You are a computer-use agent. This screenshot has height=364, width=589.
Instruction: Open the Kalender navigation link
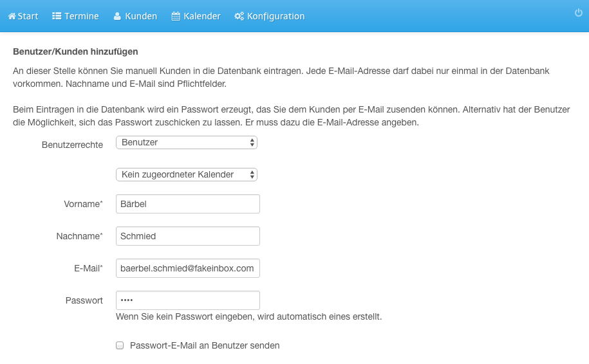196,16
